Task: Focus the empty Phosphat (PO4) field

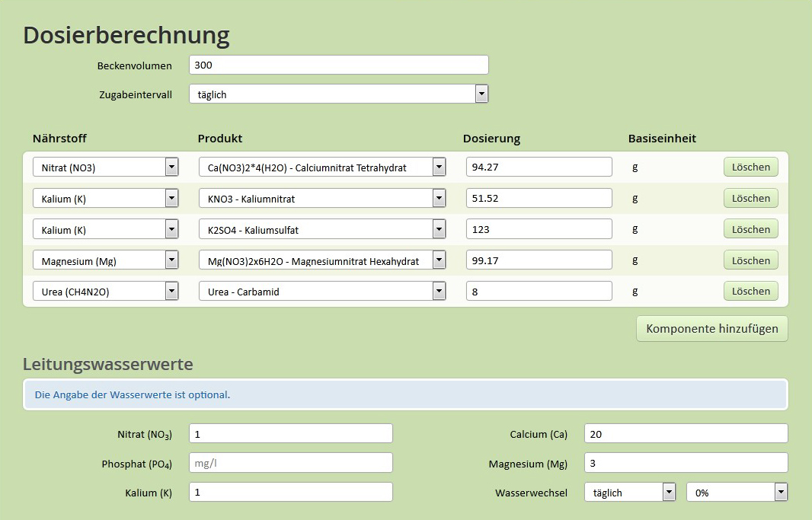Action: (x=290, y=463)
